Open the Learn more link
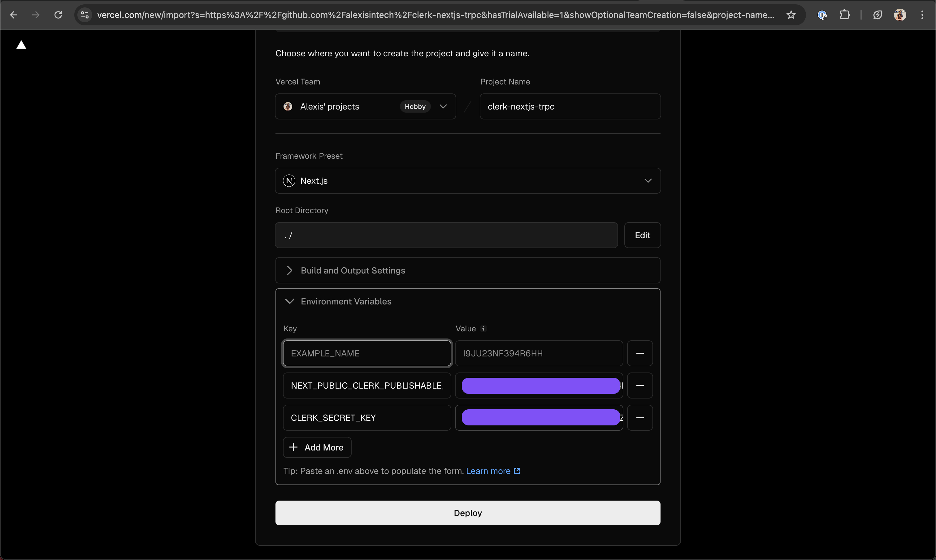This screenshot has width=936, height=560. click(x=493, y=471)
